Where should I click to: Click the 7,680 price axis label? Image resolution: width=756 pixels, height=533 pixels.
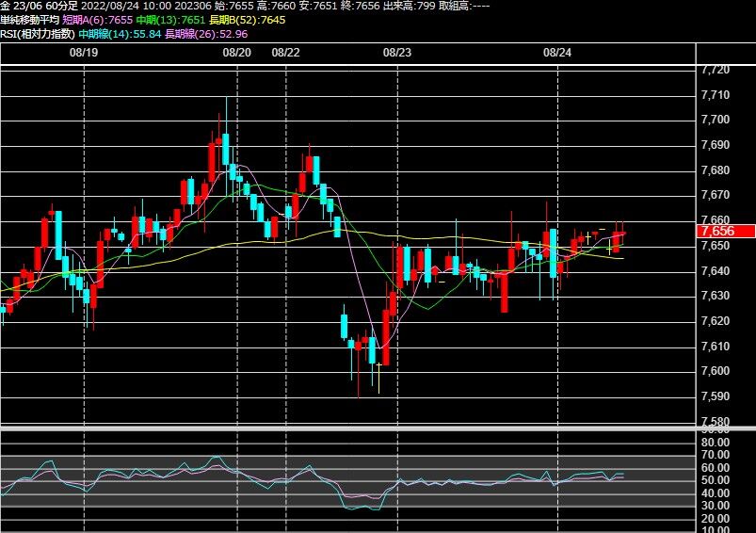click(716, 170)
